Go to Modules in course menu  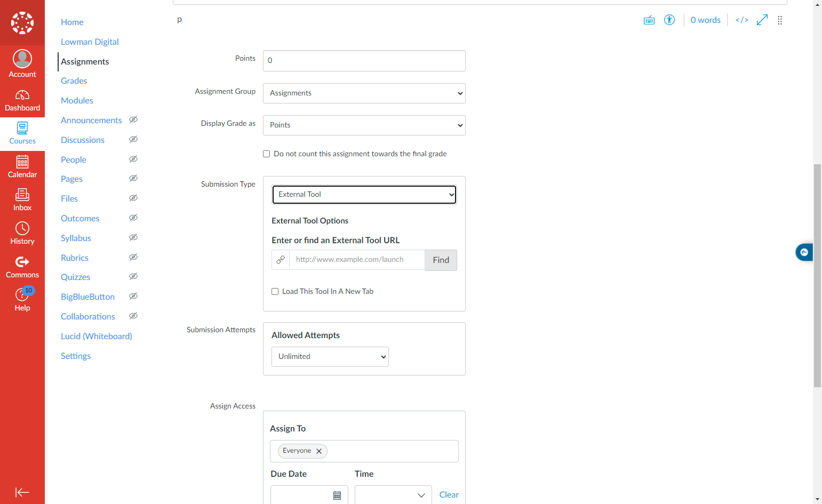coord(77,101)
